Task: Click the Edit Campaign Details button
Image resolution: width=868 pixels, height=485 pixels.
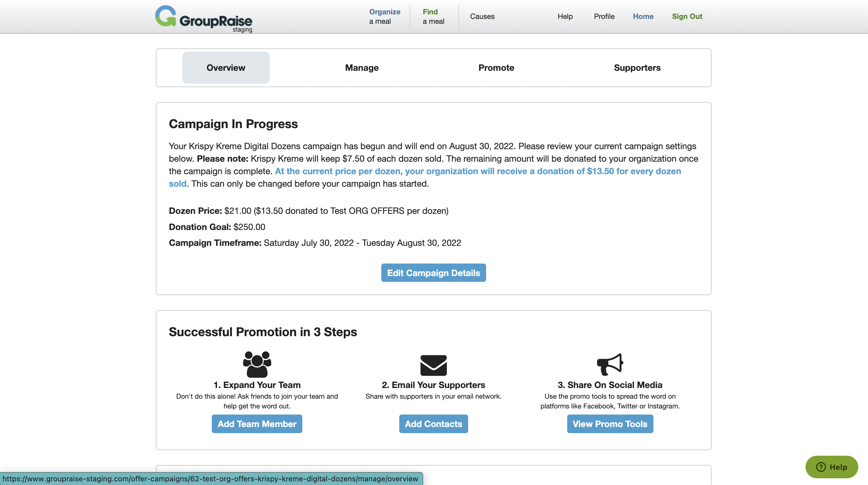Action: point(433,272)
